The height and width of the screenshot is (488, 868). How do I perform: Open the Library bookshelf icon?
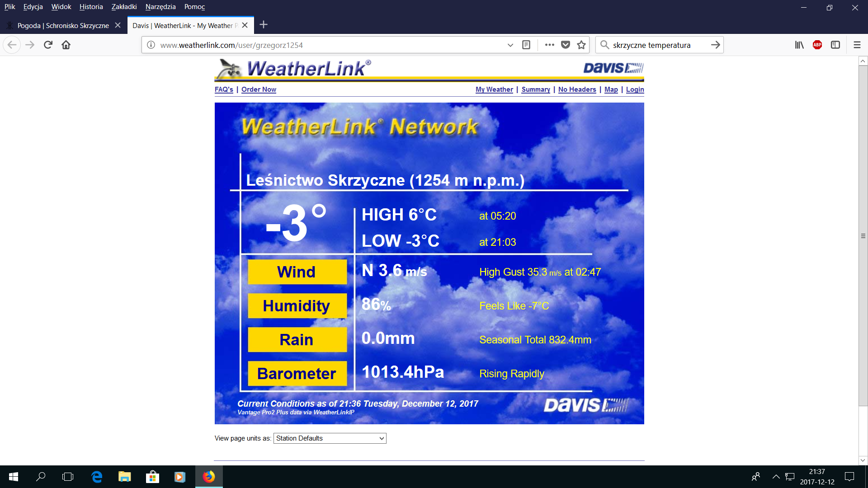coord(799,45)
